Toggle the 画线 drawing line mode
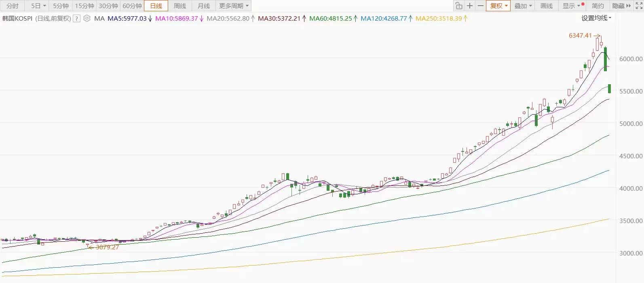The image size is (644, 283). [547, 6]
